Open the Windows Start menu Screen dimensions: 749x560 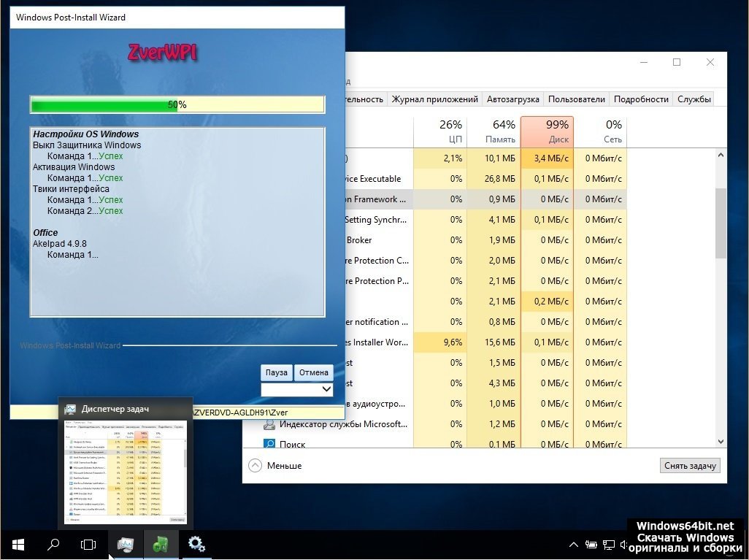point(18,545)
